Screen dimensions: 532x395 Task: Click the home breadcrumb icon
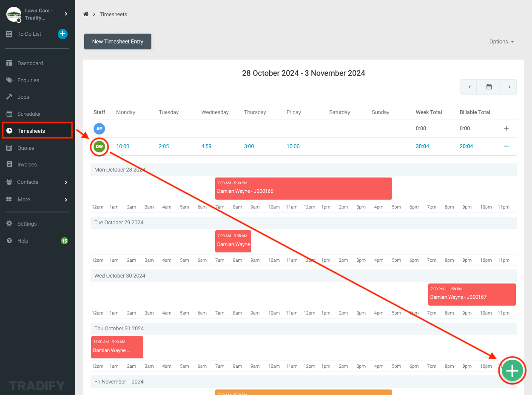pyautogui.click(x=85, y=14)
